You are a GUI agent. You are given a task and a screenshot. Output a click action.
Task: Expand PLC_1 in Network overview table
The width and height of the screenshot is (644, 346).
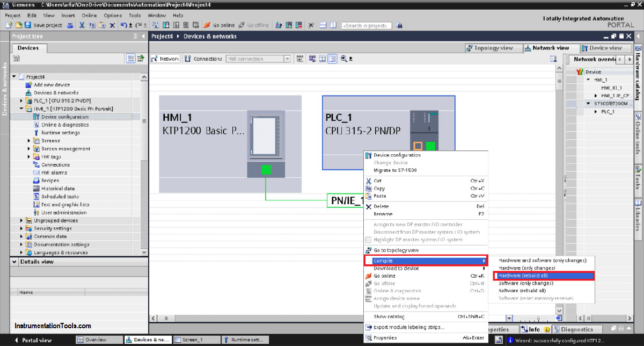tap(595, 112)
